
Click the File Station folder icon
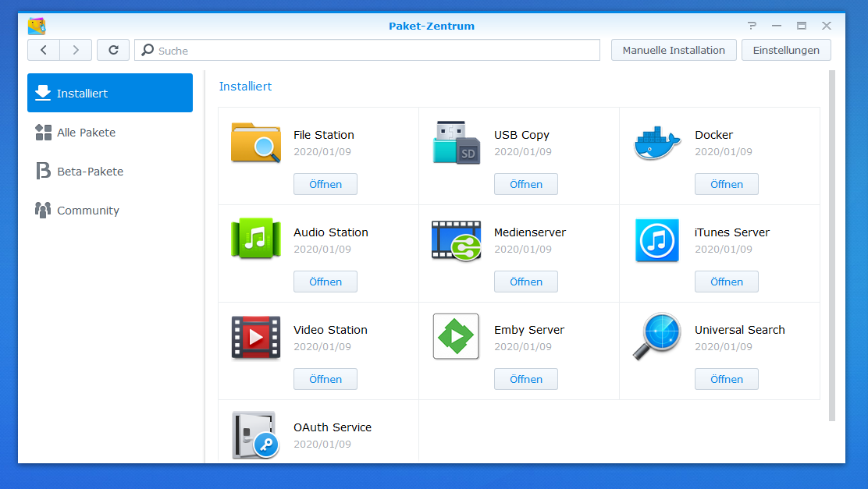256,142
